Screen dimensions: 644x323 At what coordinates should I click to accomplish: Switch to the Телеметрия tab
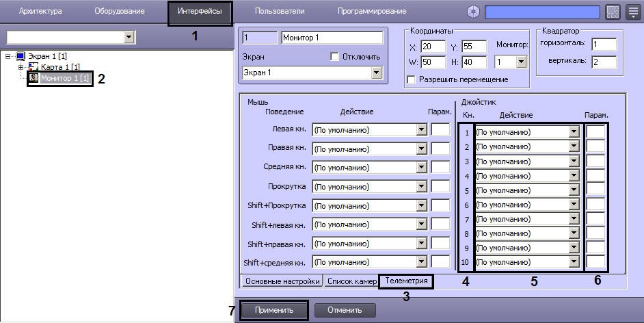click(406, 281)
